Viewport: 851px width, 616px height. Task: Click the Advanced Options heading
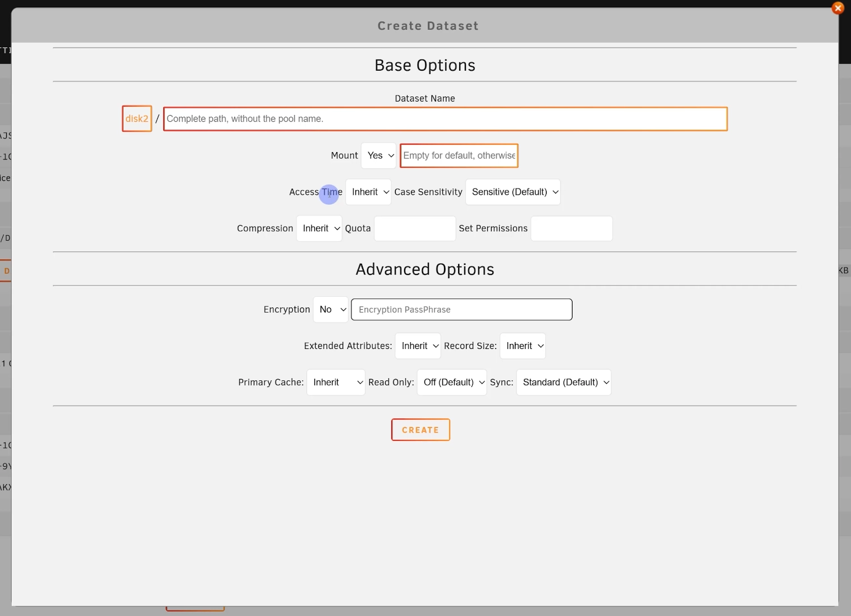pos(425,269)
